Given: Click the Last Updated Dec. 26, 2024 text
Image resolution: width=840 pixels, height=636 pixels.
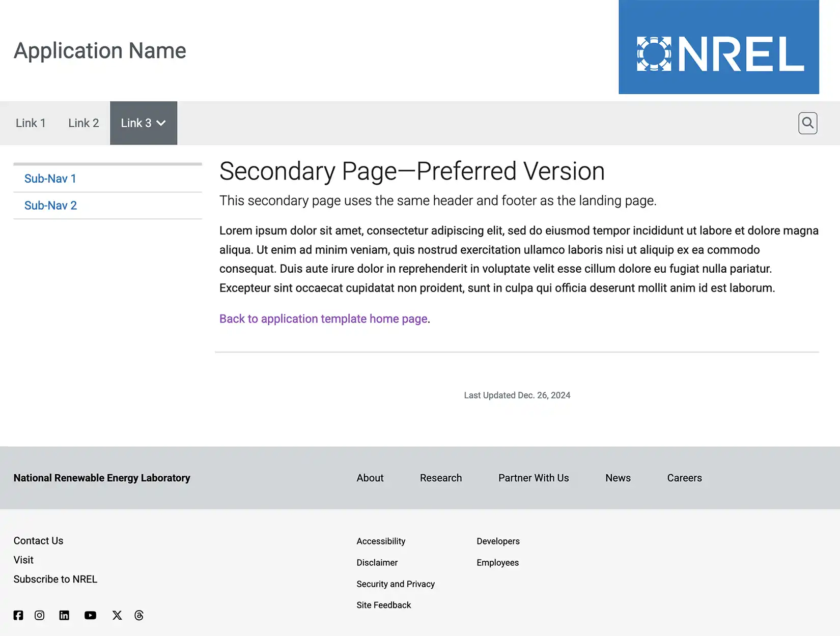Looking at the screenshot, I should (x=517, y=395).
